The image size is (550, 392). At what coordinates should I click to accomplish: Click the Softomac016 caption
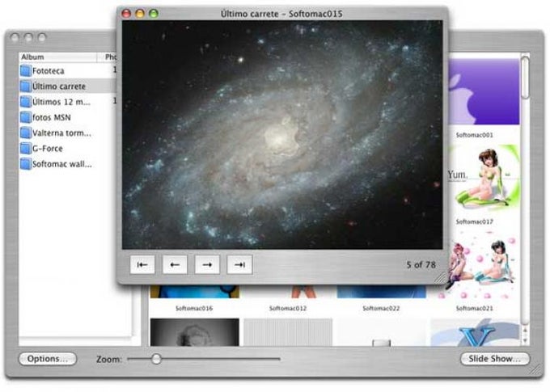tap(194, 308)
